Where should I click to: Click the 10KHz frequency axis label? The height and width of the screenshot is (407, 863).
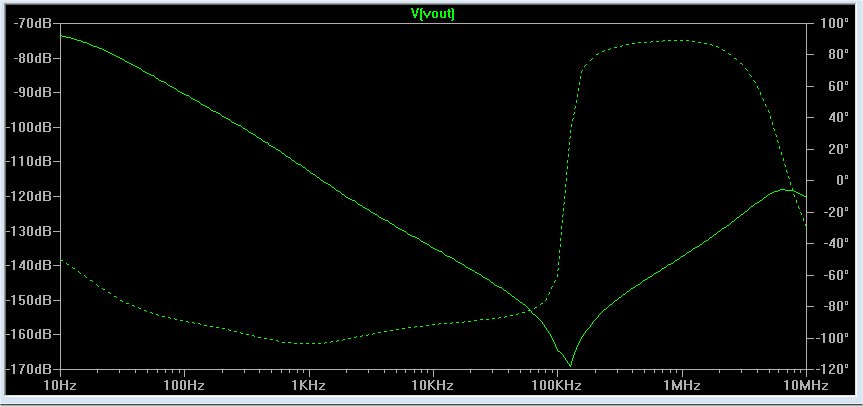(433, 386)
